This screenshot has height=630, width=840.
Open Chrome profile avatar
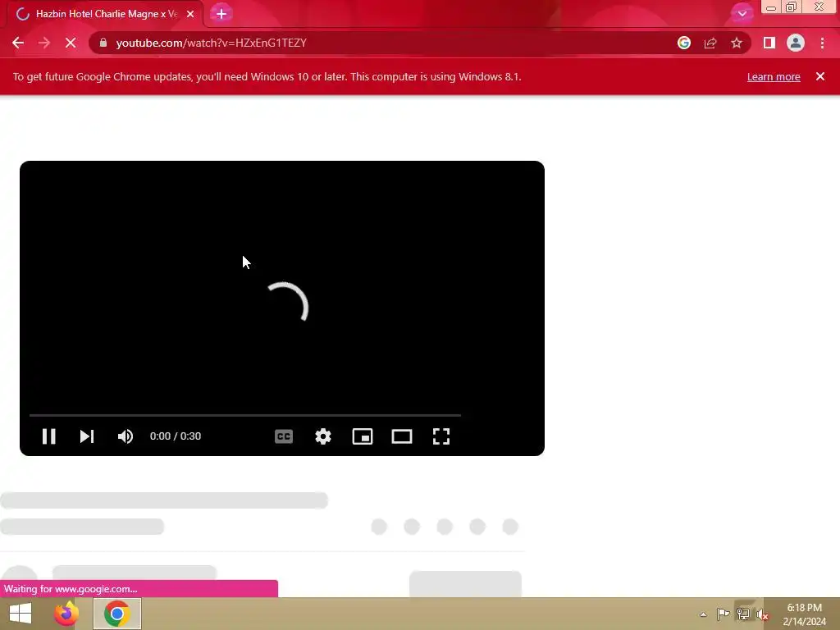coord(796,43)
